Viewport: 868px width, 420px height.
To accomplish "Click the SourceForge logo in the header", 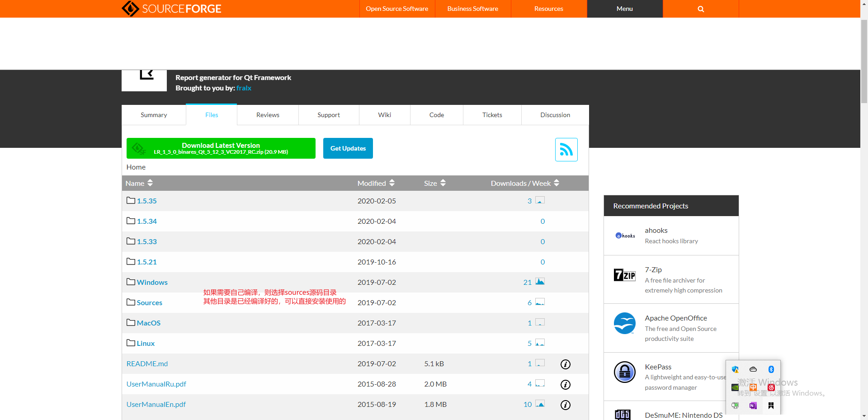I will (x=172, y=8).
